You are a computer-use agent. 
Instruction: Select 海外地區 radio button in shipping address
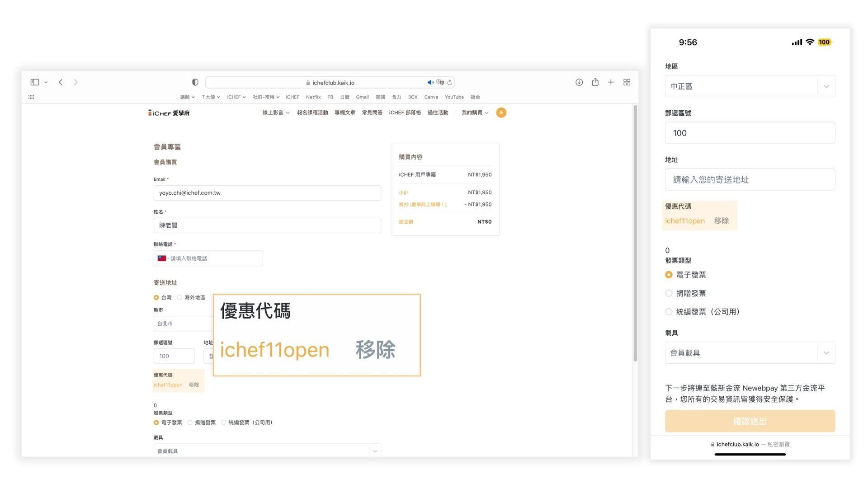(179, 297)
